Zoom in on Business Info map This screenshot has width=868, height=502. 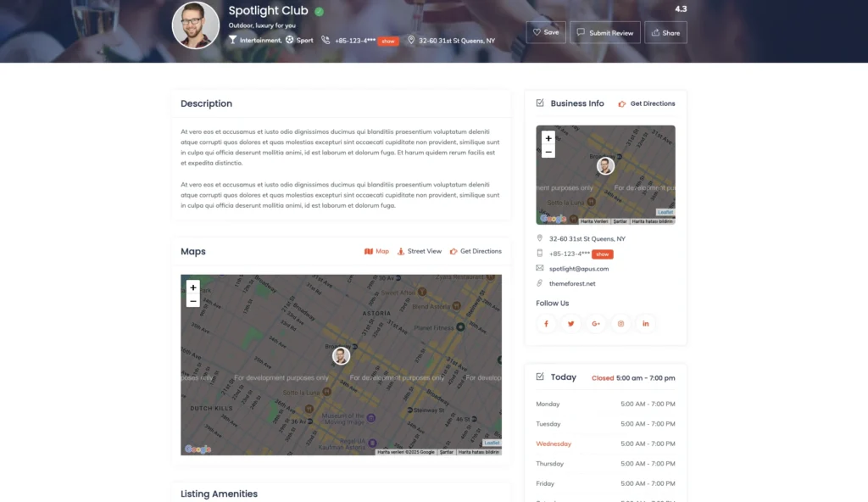[548, 138]
